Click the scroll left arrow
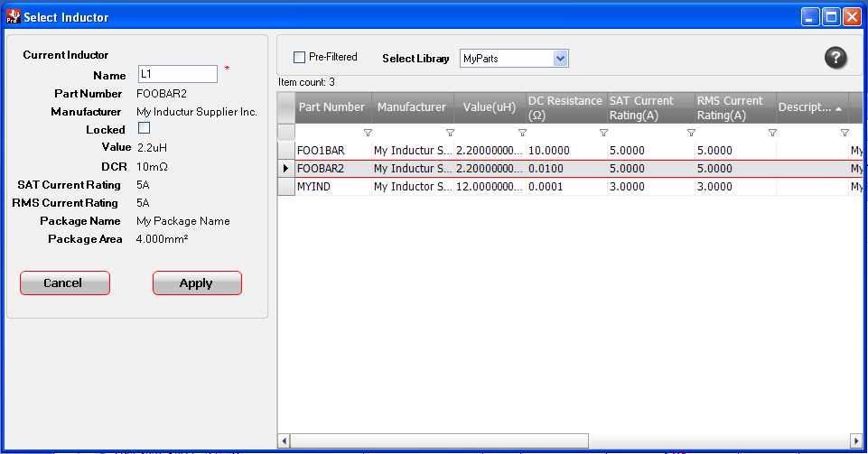This screenshot has height=454, width=868. tap(284, 440)
